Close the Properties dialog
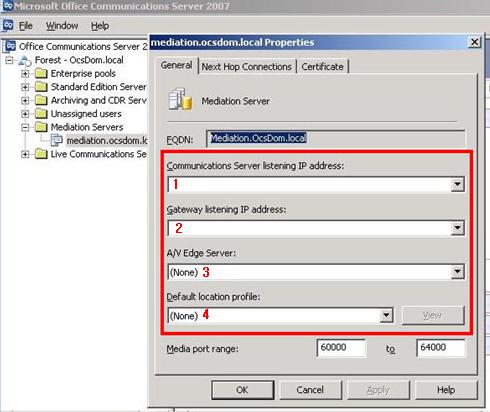Screen dimensions: 490x412 [474, 42]
